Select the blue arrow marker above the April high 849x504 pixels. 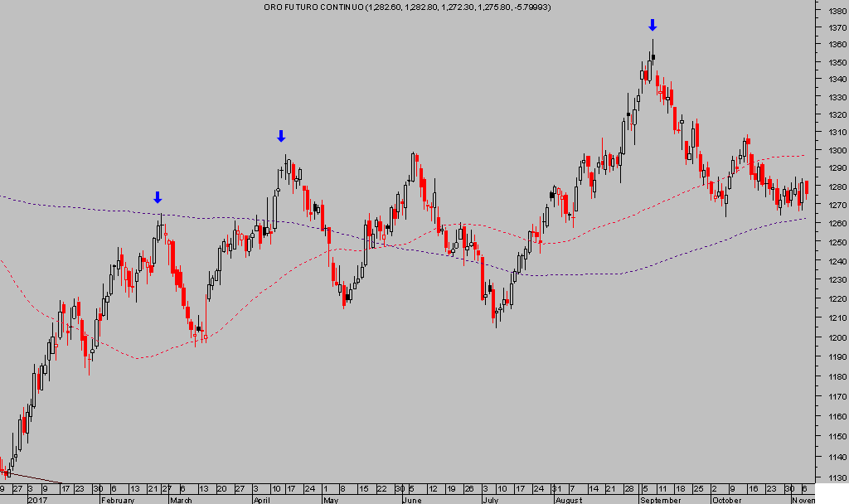click(281, 136)
